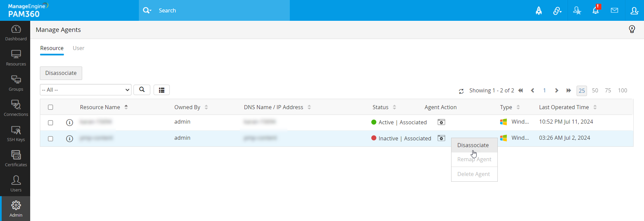Screen dimensions: 644x221
Task: Click the link-like icon in the header
Action: click(x=557, y=11)
